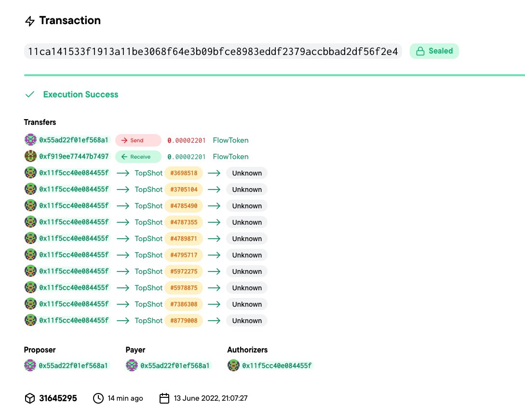Open sender address 0x55ad22f01ef568a1 in Transfers
525x420 pixels.
pos(74,140)
